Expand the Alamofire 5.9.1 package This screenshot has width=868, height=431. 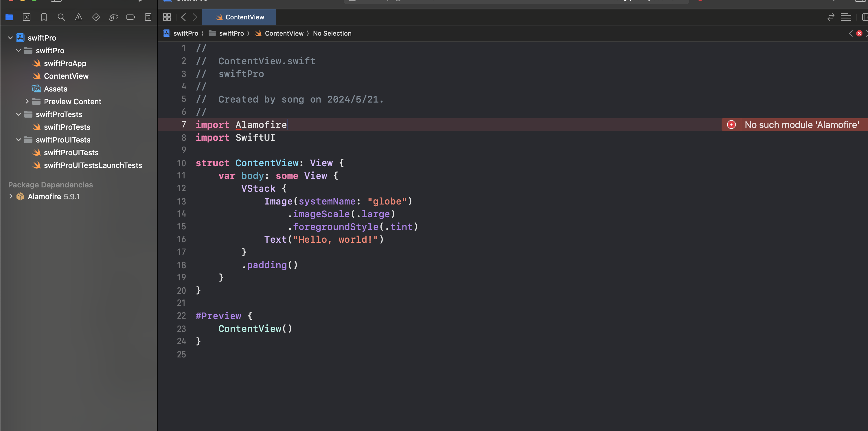click(11, 196)
